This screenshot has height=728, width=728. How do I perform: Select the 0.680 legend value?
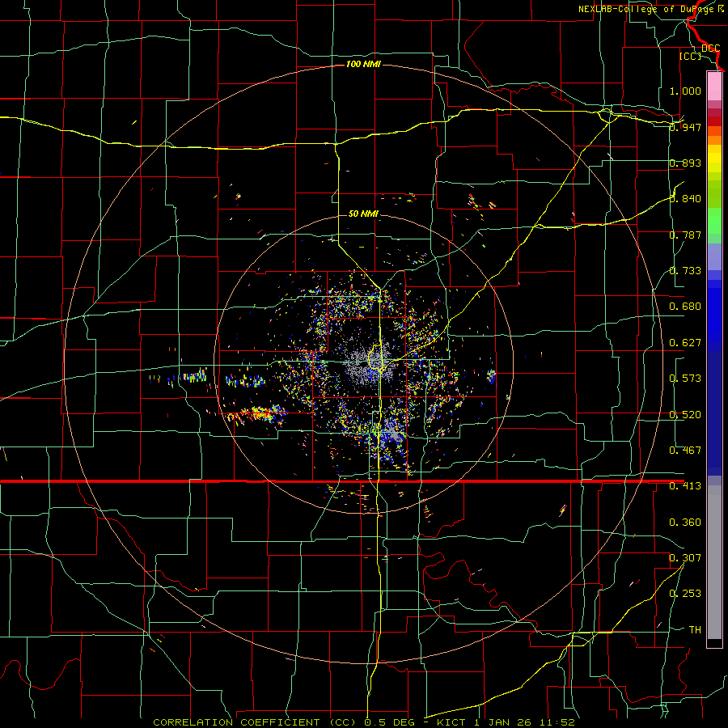click(x=685, y=307)
